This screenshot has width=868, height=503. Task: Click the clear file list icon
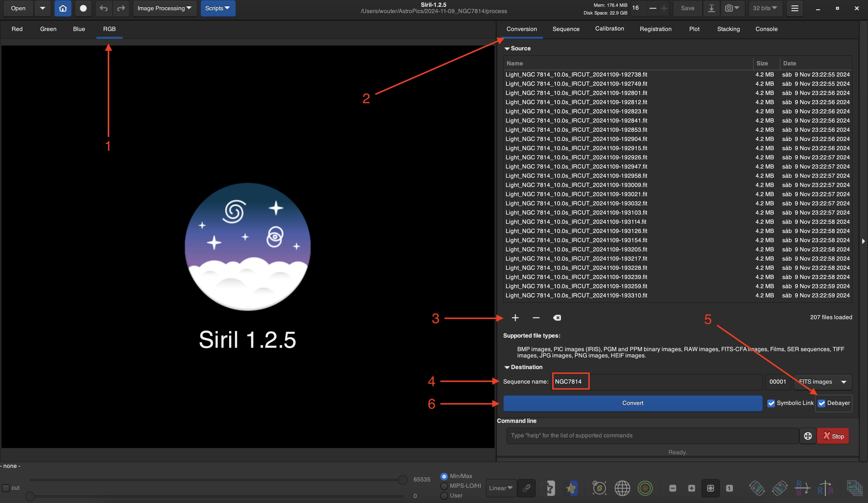tap(557, 318)
